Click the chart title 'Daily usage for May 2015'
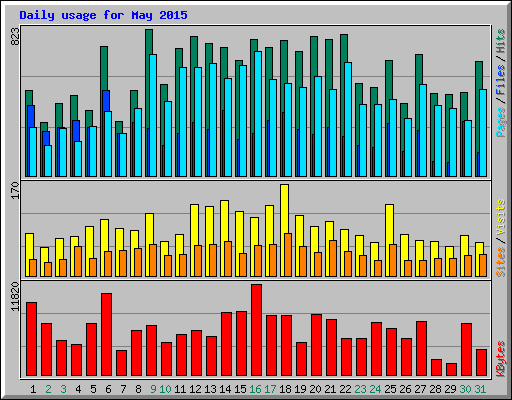Image resolution: width=512 pixels, height=400 pixels. pos(103,15)
